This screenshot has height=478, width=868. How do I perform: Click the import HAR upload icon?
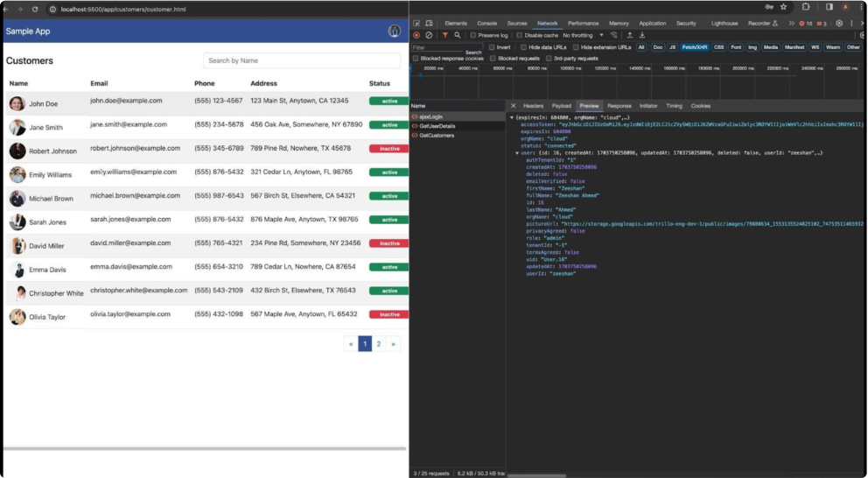point(629,35)
